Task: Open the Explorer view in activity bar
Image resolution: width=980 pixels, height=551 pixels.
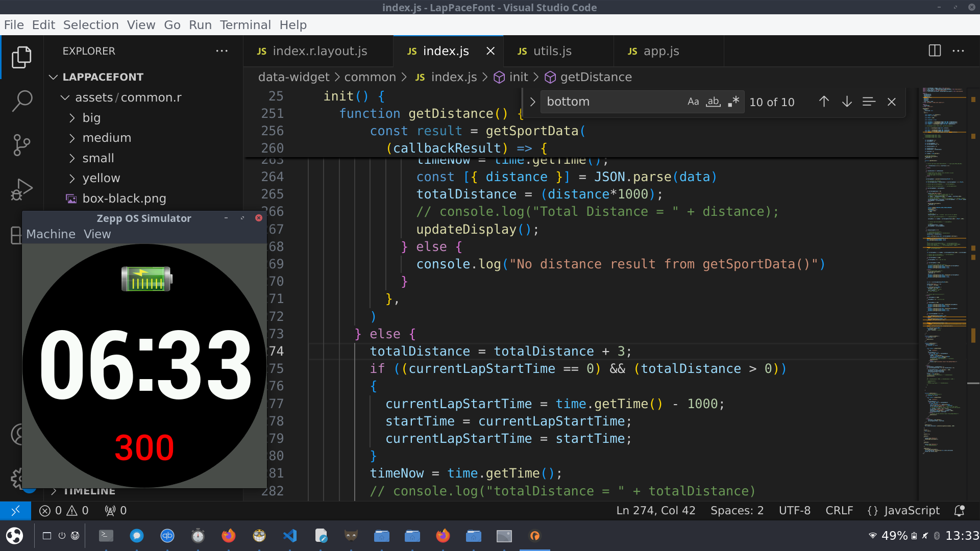Action: pos(21,57)
